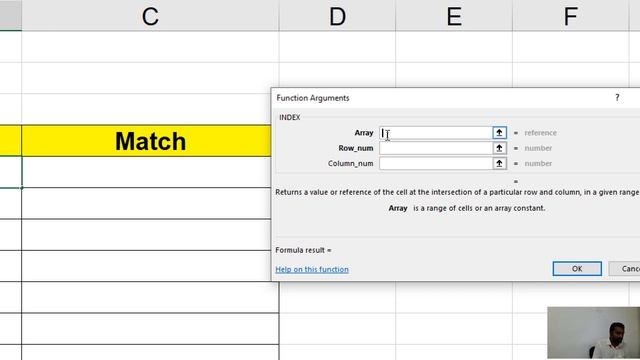Cancel the Function Arguments dialog
This screenshot has width=640, height=360.
coord(624,269)
